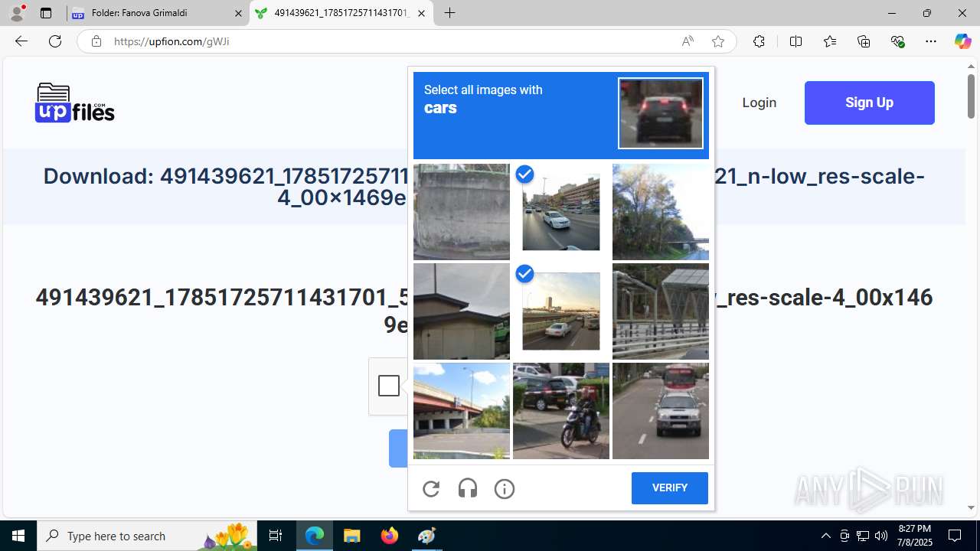Screen dimensions: 980x551
Task: Open the browser profile icon
Action: pyautogui.click(x=17, y=13)
